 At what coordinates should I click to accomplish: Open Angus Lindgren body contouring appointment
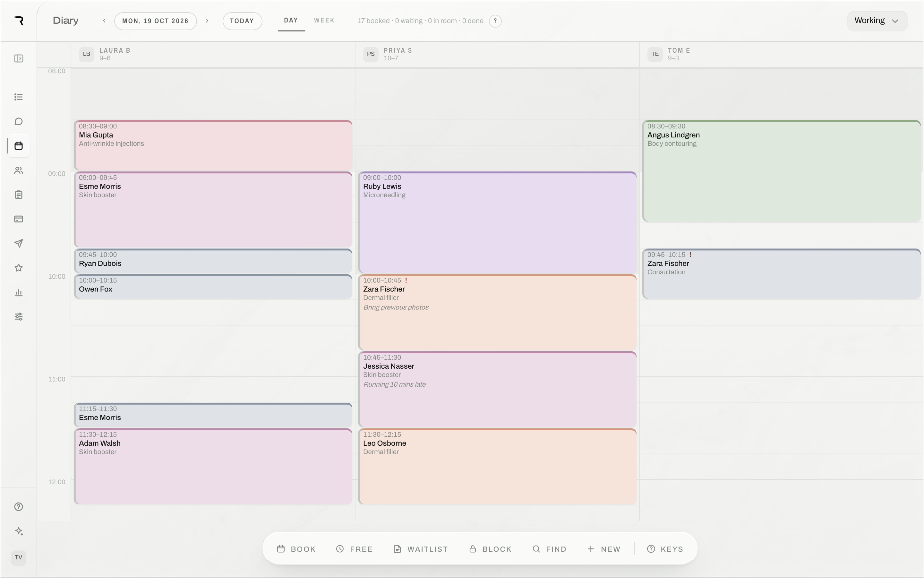[x=782, y=171]
